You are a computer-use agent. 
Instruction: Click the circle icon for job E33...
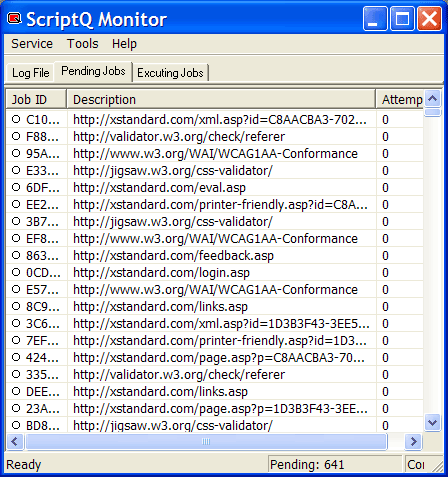[x=16, y=170]
